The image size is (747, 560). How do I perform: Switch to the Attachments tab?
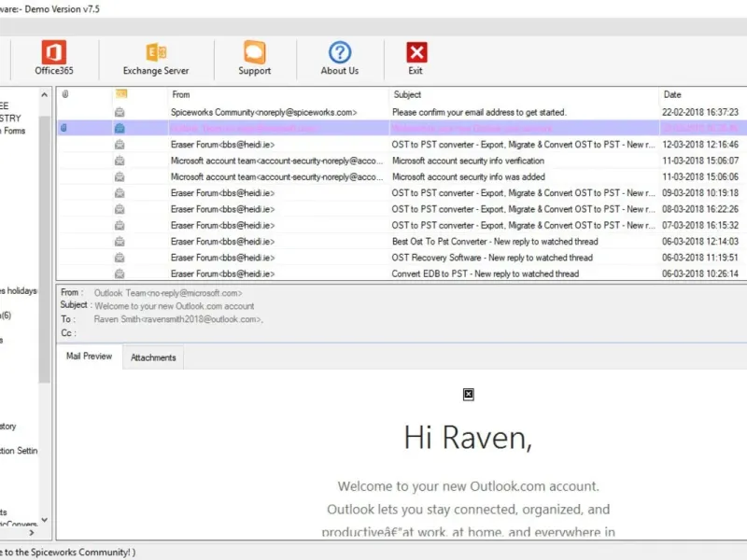[x=153, y=357]
